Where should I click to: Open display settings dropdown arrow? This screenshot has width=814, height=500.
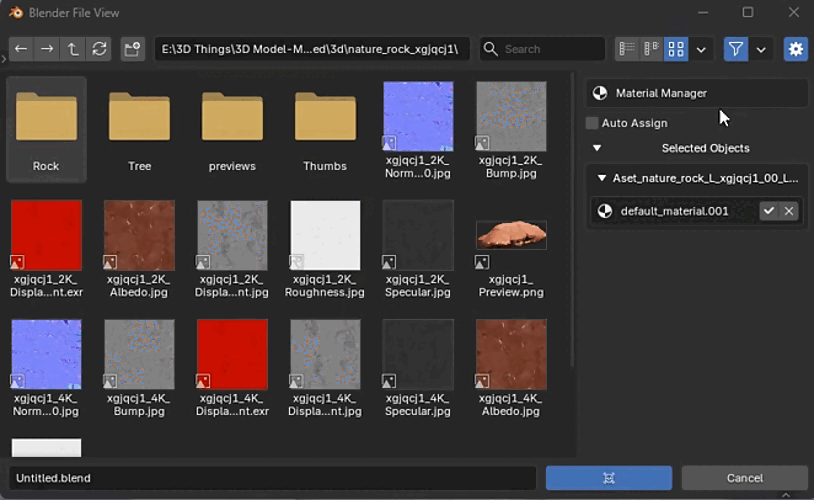click(701, 49)
